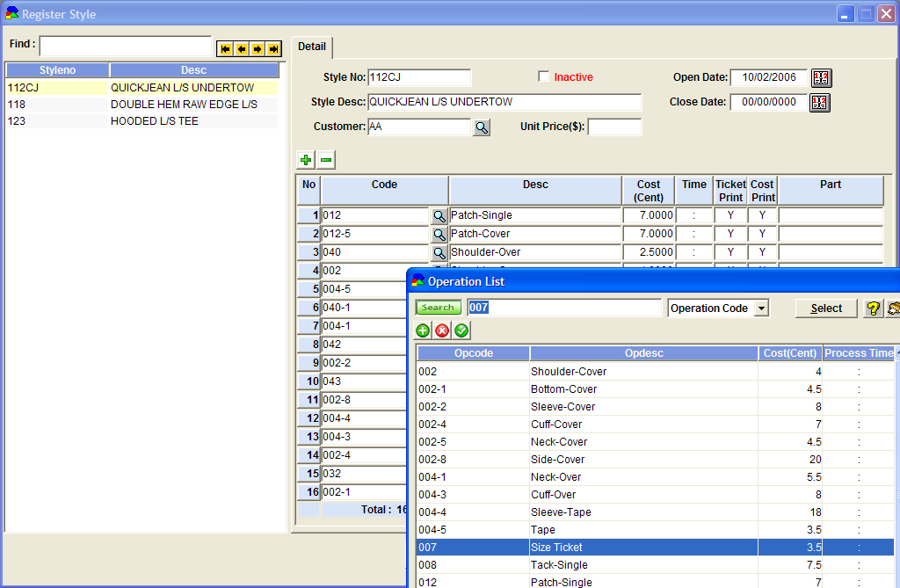
Task: Go to last record navigation arrow
Action: (x=274, y=49)
